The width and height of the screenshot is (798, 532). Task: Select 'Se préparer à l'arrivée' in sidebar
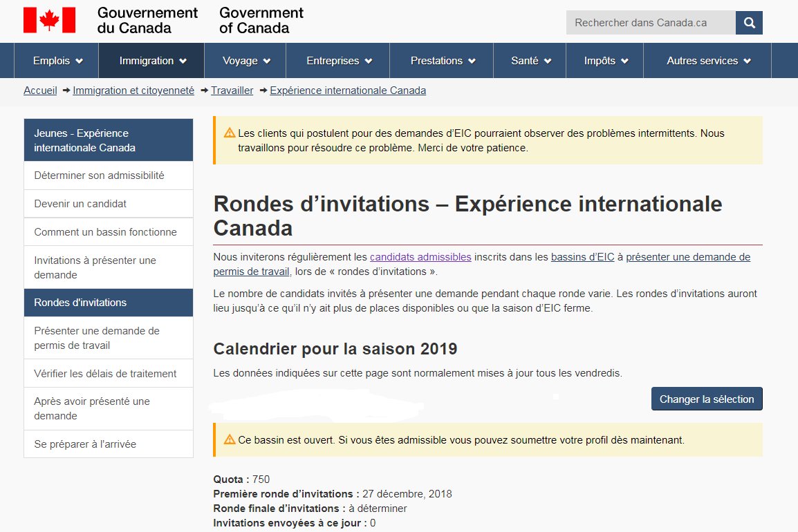click(109, 444)
